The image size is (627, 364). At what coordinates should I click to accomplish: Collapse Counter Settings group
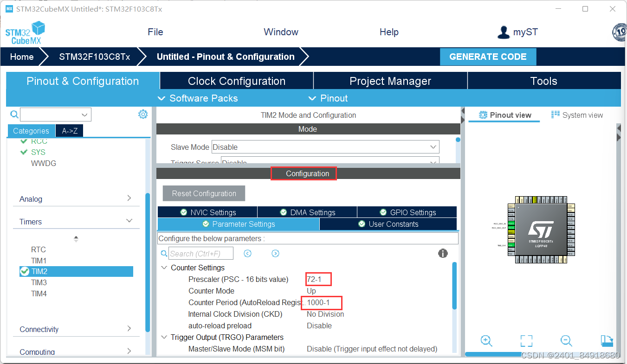(x=164, y=268)
